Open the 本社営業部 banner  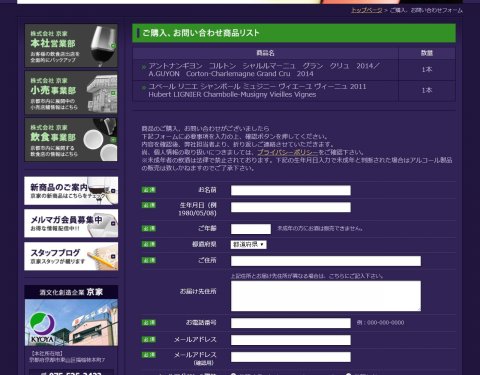click(x=71, y=46)
